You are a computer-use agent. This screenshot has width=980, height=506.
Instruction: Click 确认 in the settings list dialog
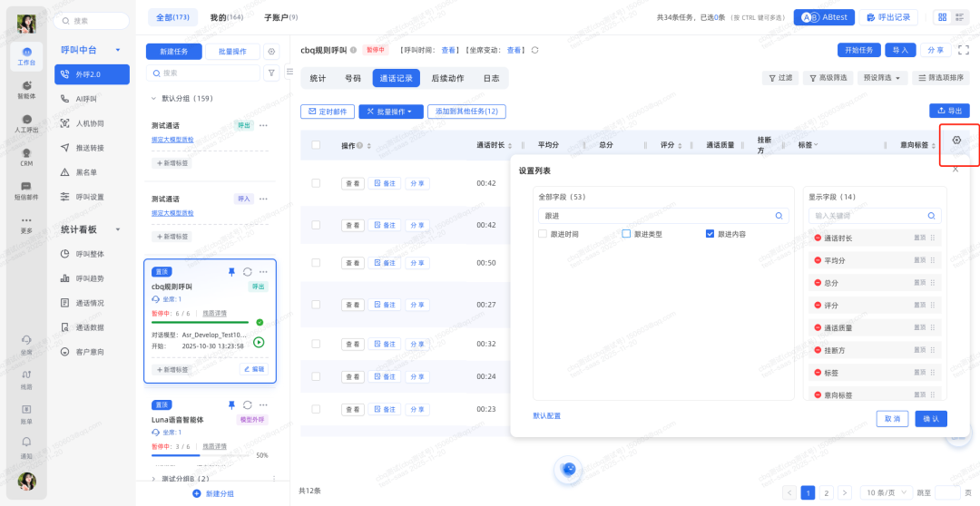[x=931, y=418]
